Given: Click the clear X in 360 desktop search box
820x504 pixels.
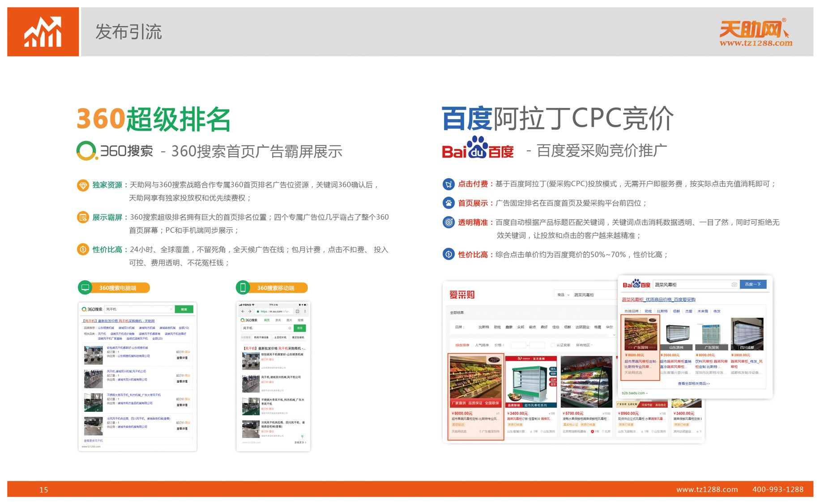Looking at the screenshot, I should 171,309.
